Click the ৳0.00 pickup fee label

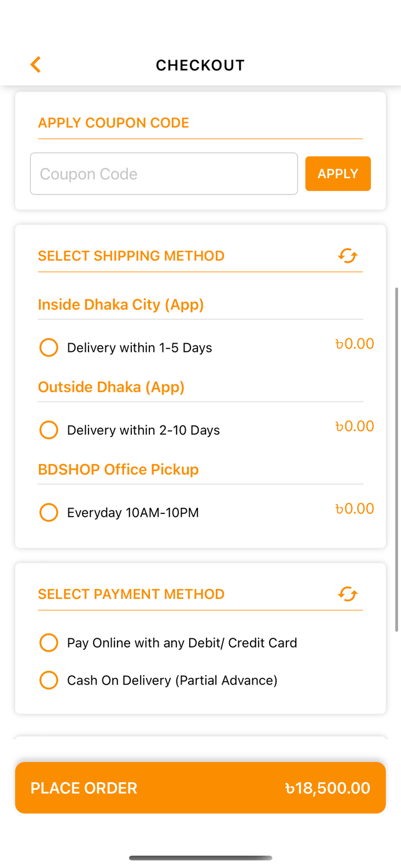click(355, 509)
